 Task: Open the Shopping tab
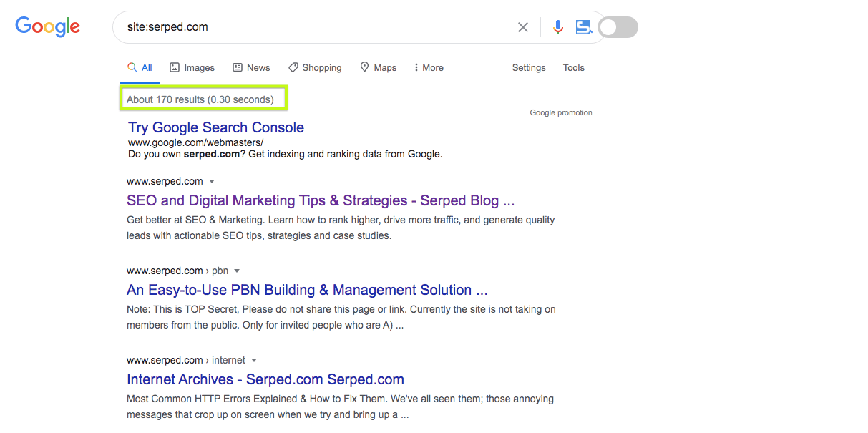coord(315,67)
